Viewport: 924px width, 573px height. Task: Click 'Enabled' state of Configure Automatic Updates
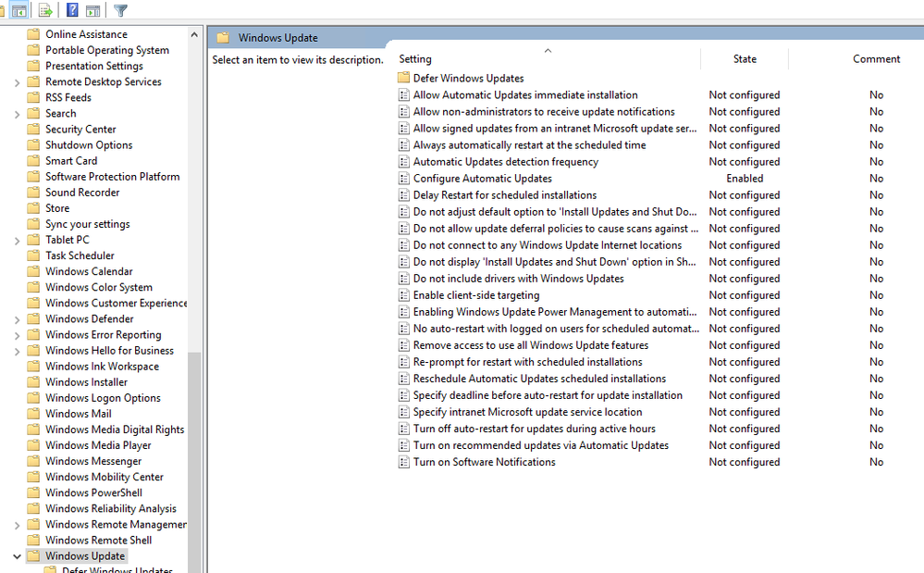tap(745, 178)
